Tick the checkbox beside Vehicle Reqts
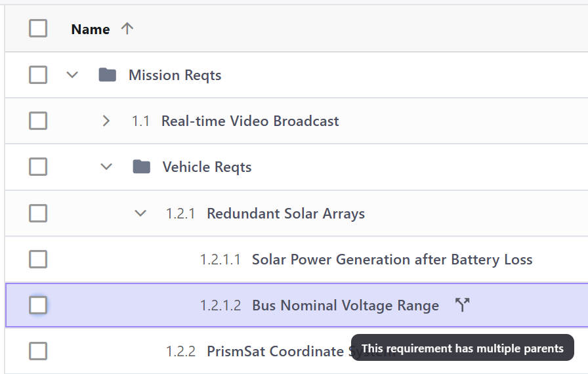The height and width of the screenshot is (374, 588). click(38, 167)
